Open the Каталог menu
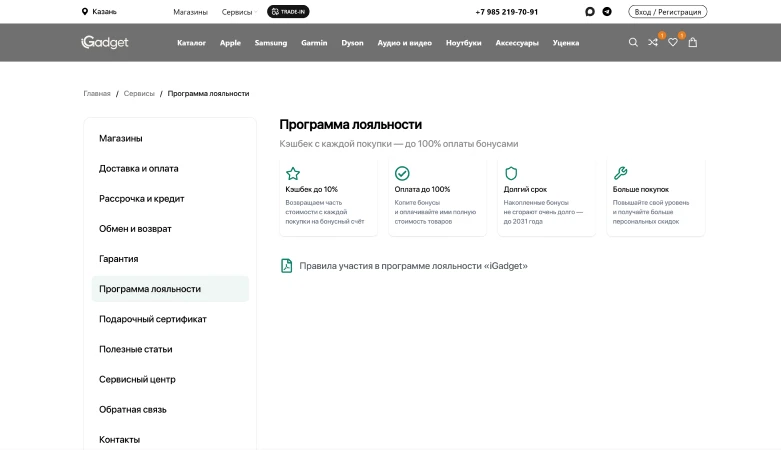 [x=191, y=43]
